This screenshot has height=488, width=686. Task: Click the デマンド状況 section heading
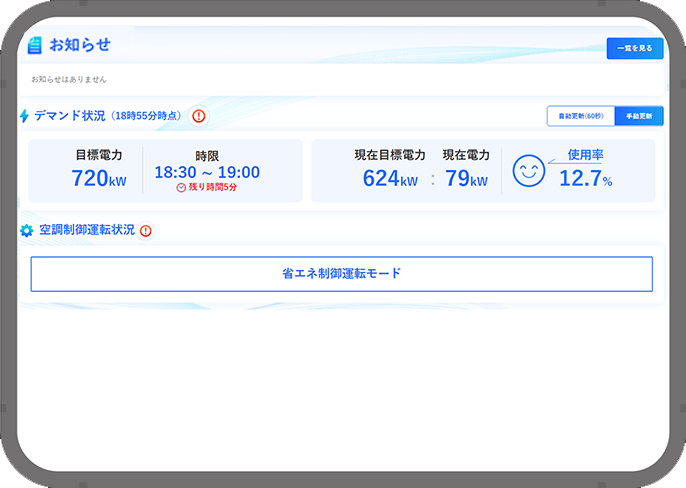pos(70,116)
